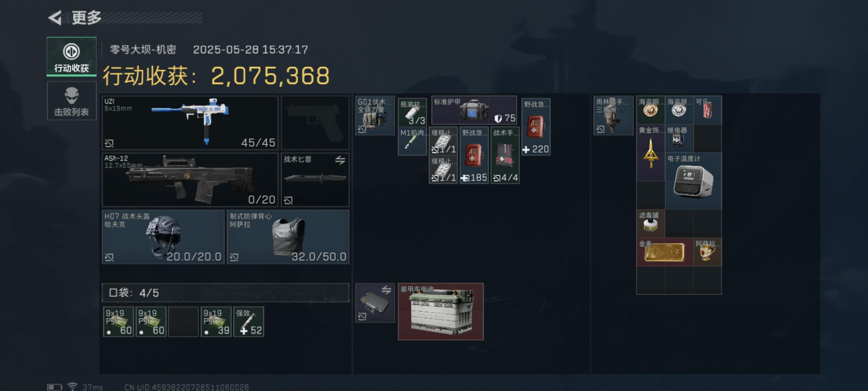The image size is (868, 391).
Task: Select the 标准护甲 repair kit 75
Action: pyautogui.click(x=474, y=110)
